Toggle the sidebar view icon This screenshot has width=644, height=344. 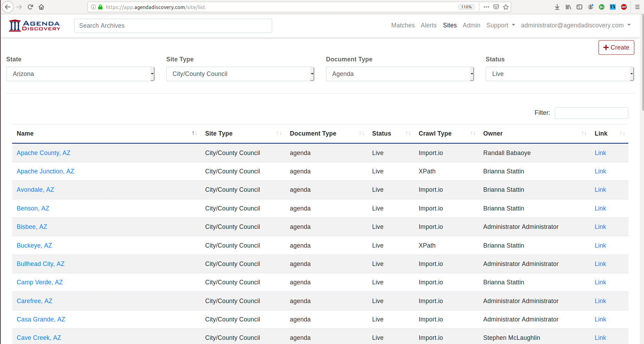coord(579,7)
